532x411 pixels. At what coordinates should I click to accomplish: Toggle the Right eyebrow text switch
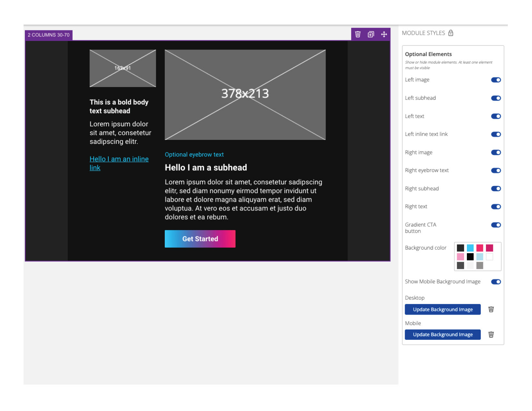click(496, 170)
